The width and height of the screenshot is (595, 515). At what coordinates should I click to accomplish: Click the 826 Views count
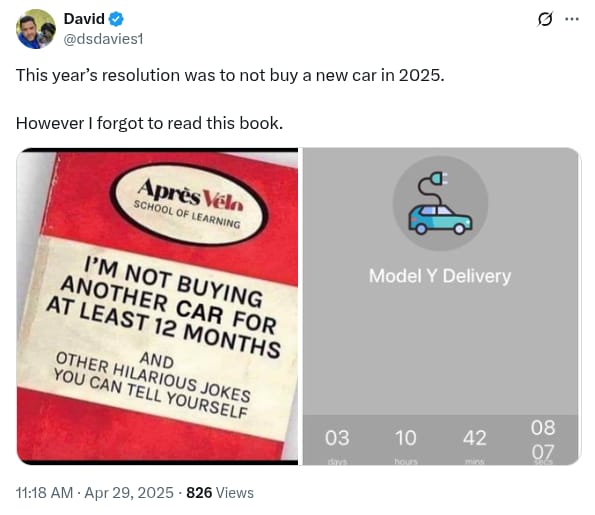coord(220,493)
